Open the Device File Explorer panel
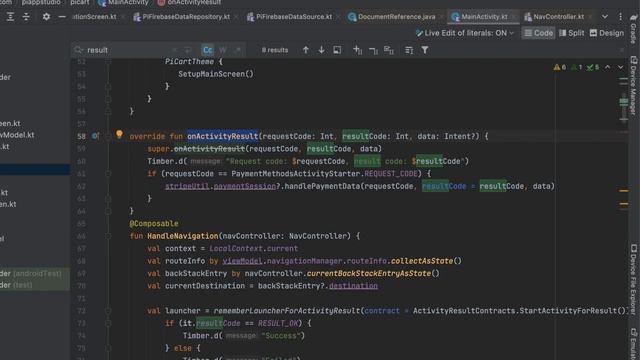The width and height of the screenshot is (640, 360). coord(633,279)
